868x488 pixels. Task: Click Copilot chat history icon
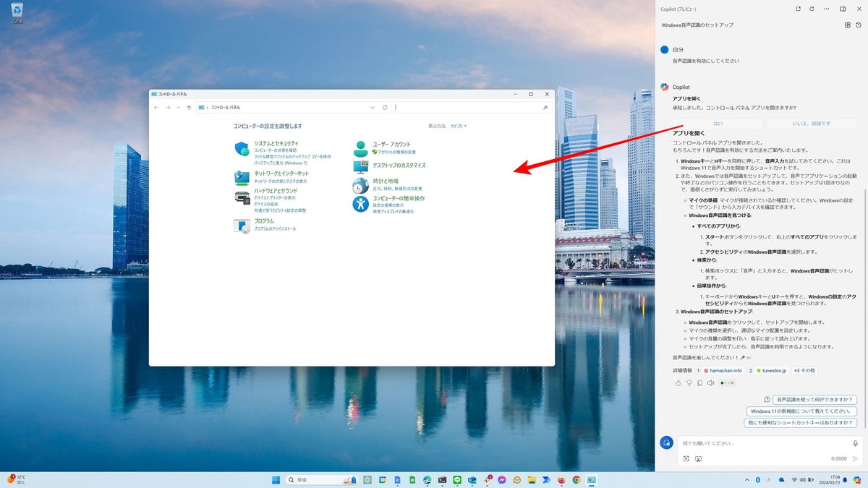coord(859,25)
